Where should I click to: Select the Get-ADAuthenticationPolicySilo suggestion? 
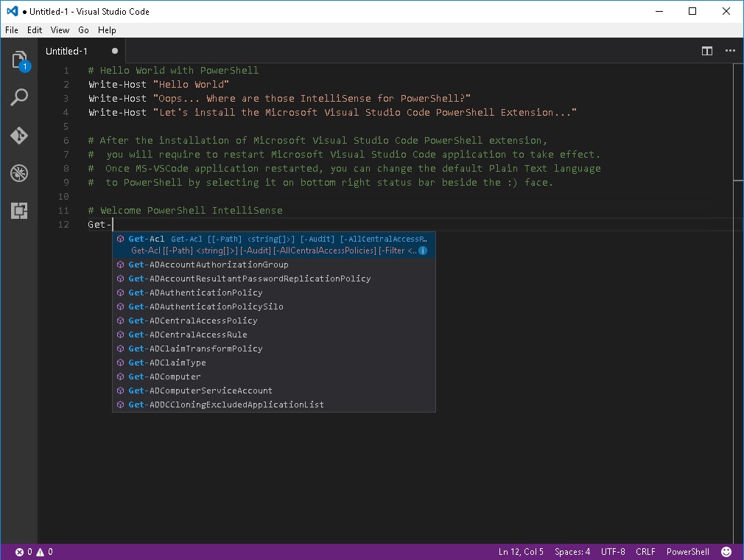[x=274, y=307]
